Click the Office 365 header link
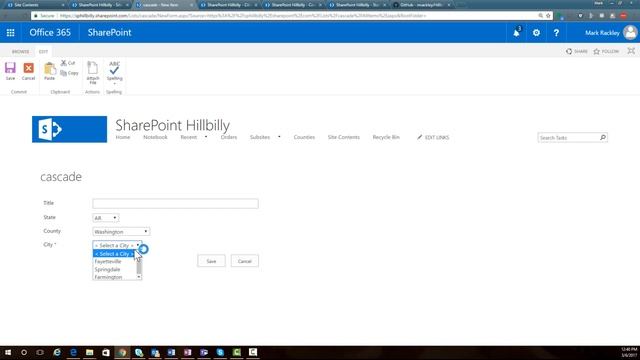 point(50,33)
